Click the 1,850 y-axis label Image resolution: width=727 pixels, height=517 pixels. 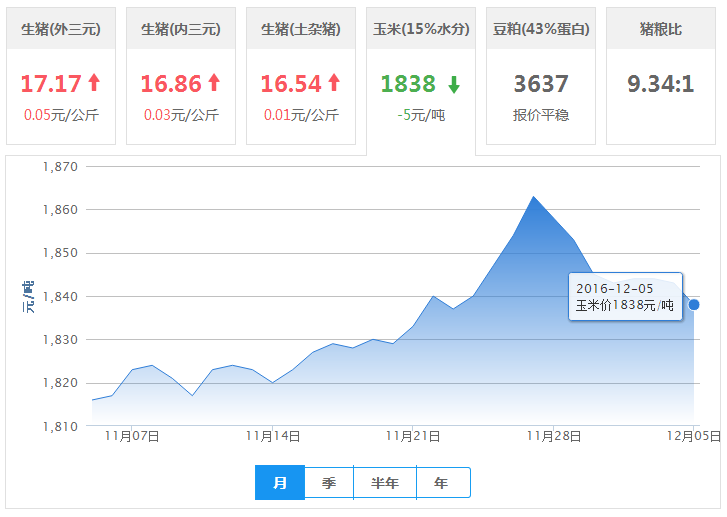point(60,253)
